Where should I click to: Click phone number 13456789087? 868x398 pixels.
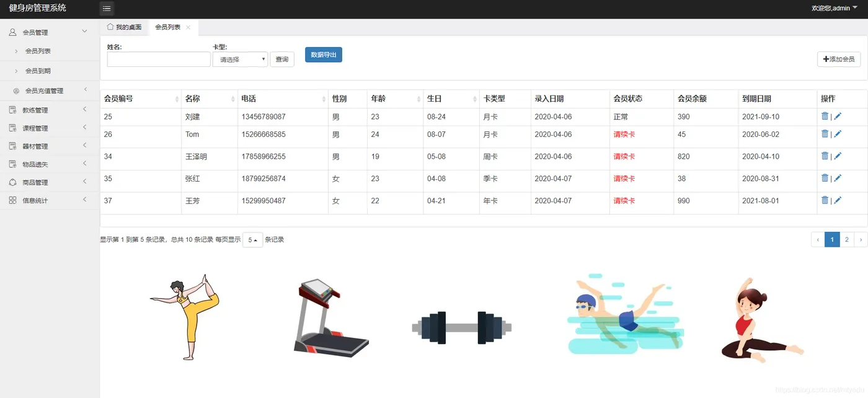263,117
